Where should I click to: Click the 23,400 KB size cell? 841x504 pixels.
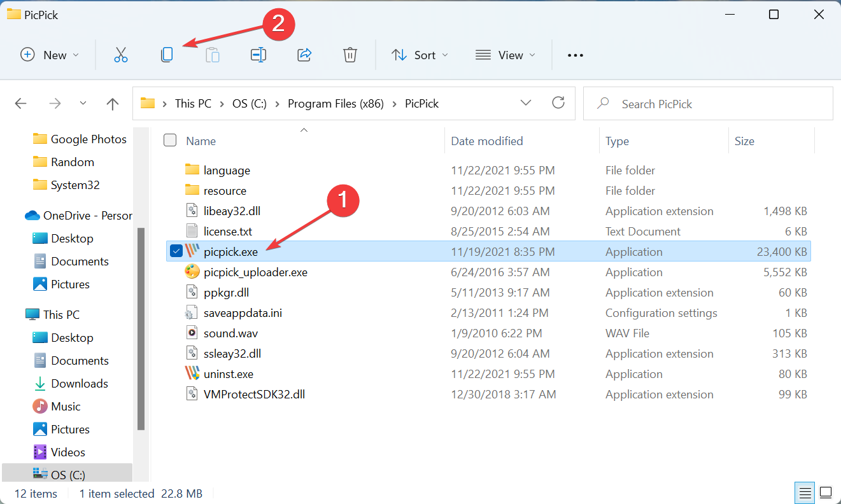tap(782, 251)
